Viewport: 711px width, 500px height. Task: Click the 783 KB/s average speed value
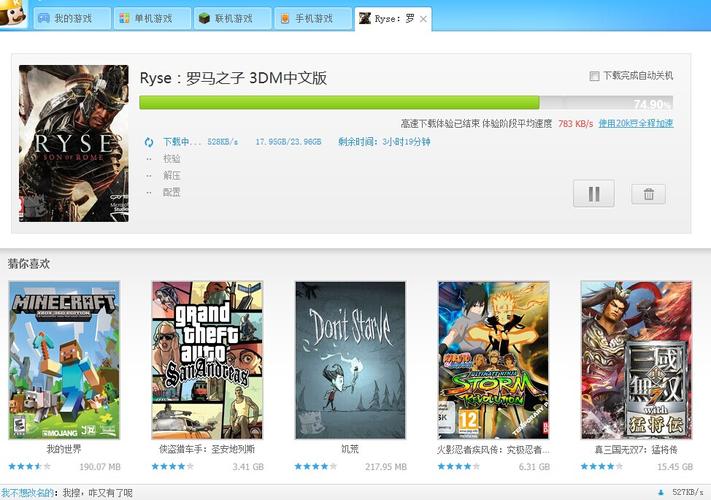tap(575, 124)
